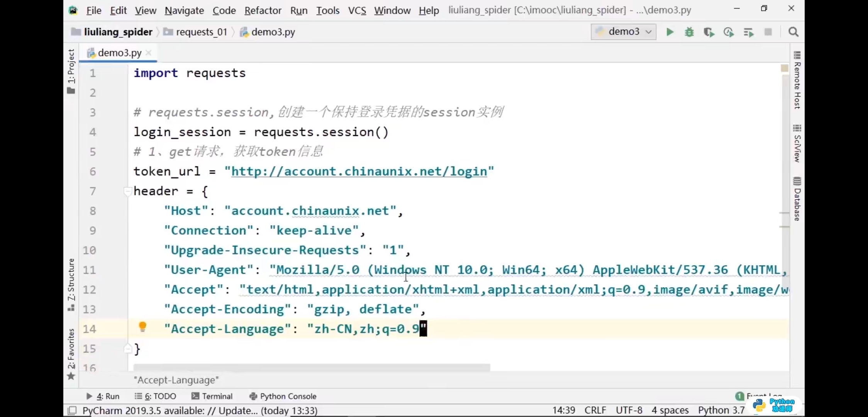Click the horizontal editor scrollbar
Screen dimensions: 868x417
(312, 367)
